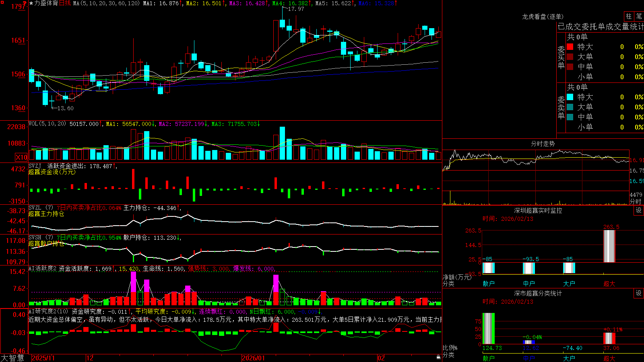Click the 1360 price axis label
Screen dimensions: 644x362
(x=18, y=108)
